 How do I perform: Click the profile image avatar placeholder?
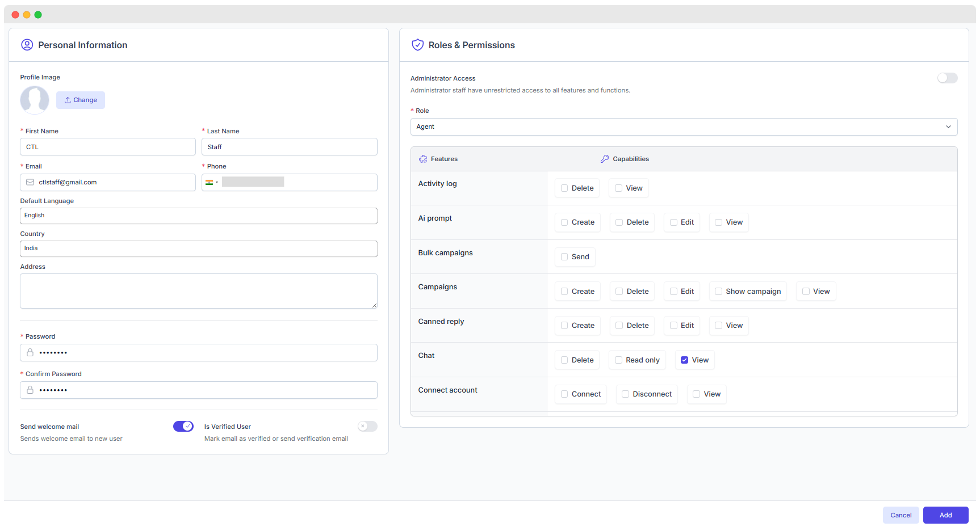tap(35, 100)
